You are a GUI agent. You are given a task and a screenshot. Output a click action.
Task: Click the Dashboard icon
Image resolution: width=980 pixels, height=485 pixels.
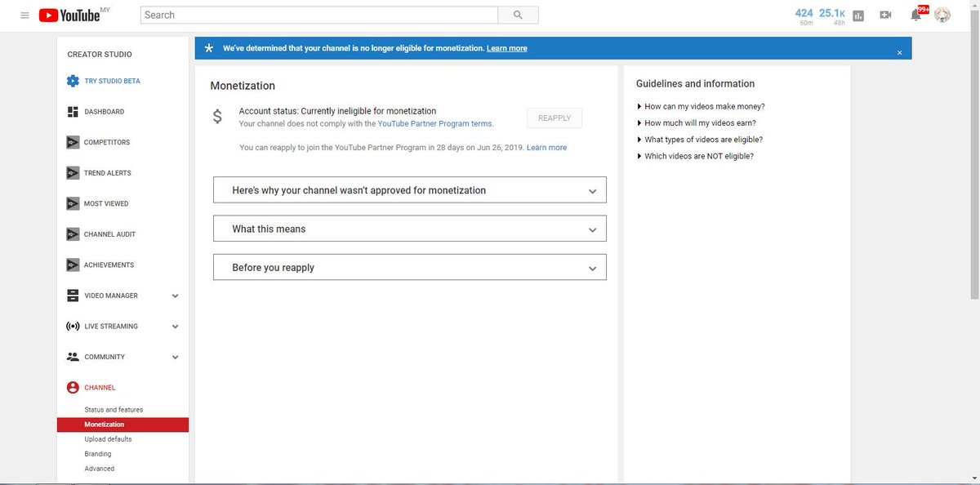tap(73, 112)
